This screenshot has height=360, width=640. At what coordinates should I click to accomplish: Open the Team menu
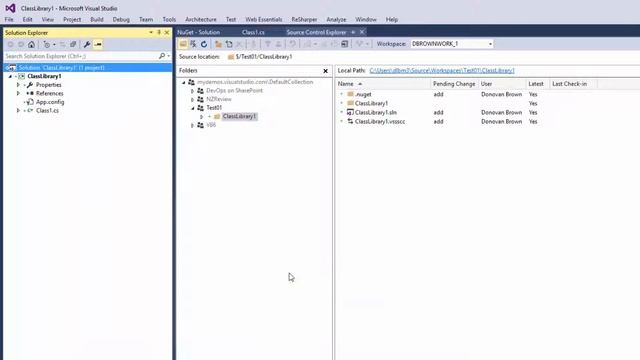[146, 20]
